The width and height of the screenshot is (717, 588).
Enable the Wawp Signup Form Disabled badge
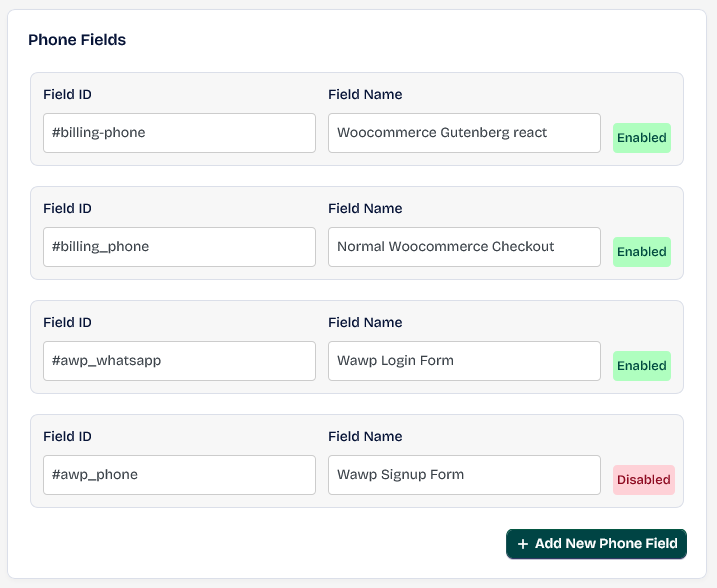coord(643,480)
